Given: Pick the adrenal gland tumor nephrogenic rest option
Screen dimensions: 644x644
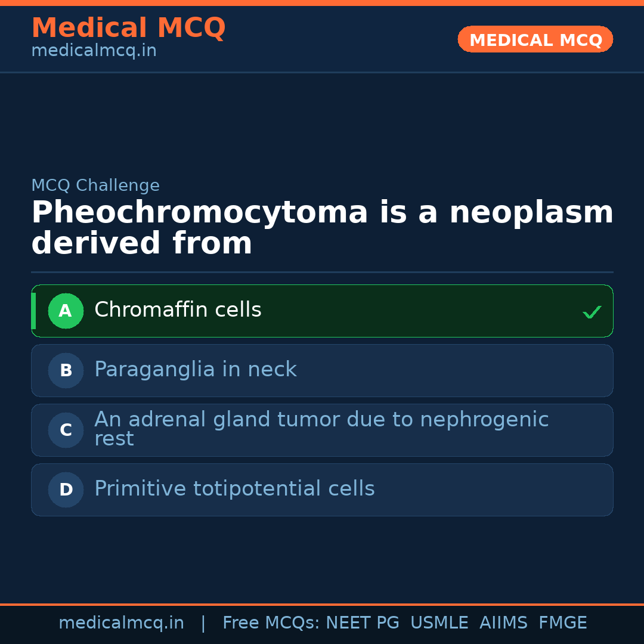Looking at the screenshot, I should pos(321,429).
